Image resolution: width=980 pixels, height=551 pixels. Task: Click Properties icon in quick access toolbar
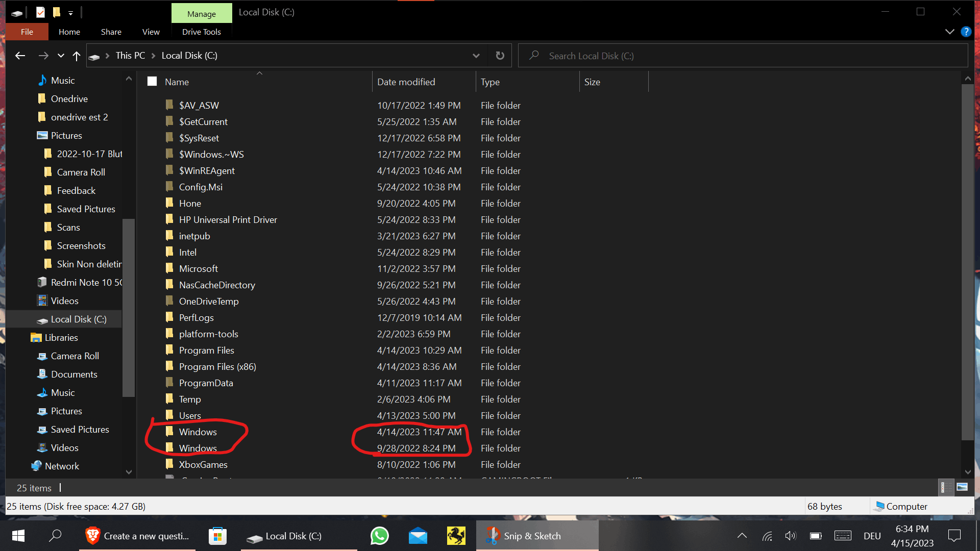coord(40,12)
